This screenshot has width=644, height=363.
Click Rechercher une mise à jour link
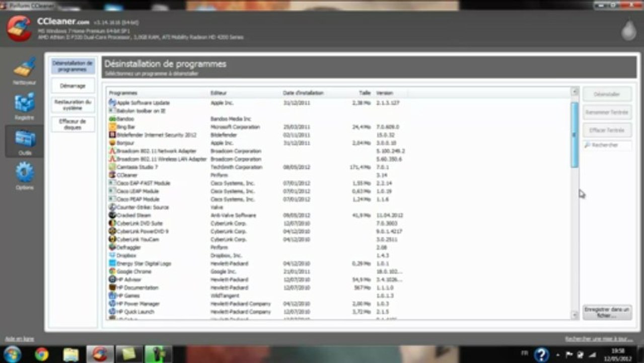599,339
